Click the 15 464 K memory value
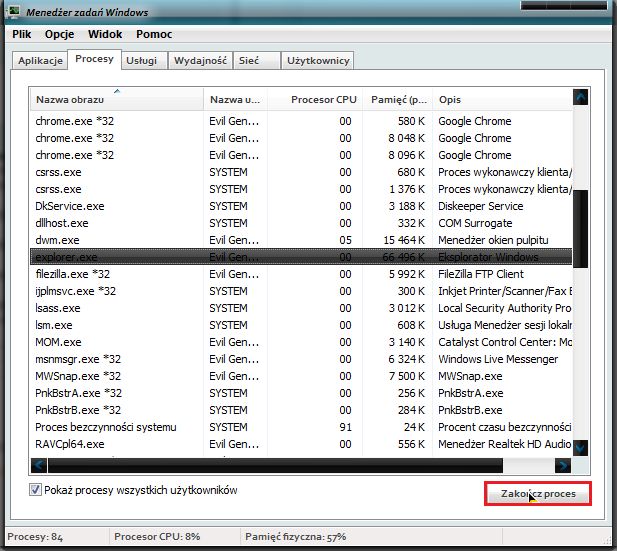The height and width of the screenshot is (551, 617). (x=404, y=240)
